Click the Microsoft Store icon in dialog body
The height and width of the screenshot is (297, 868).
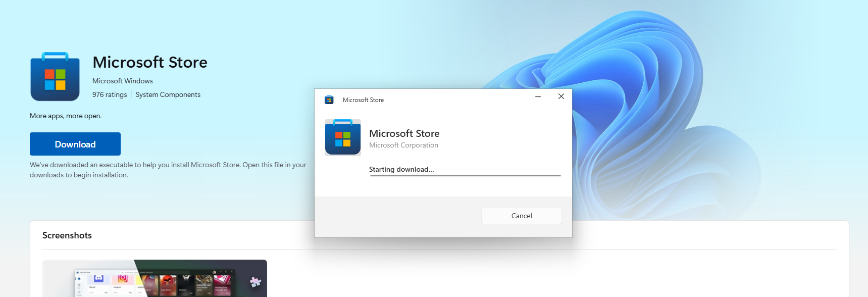343,137
